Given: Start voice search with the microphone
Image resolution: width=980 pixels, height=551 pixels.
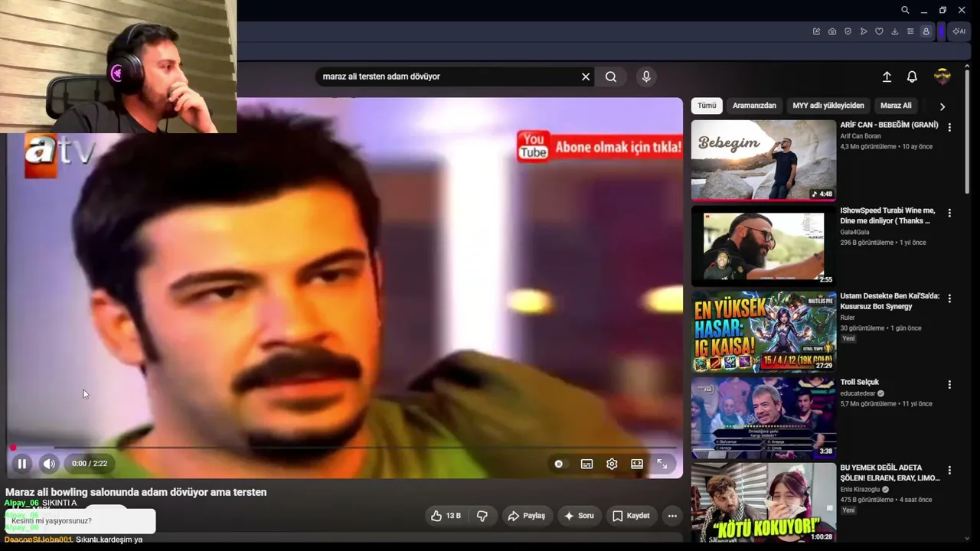Looking at the screenshot, I should [646, 77].
